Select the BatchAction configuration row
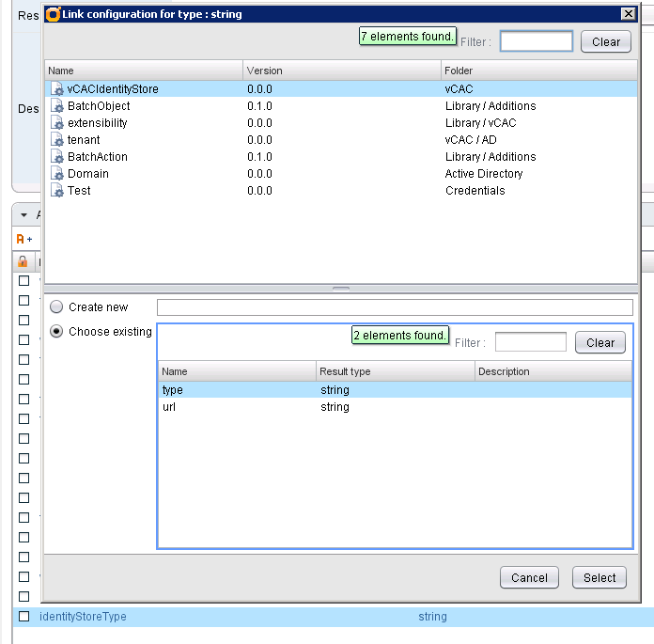The image size is (654, 644). pyautogui.click(x=341, y=156)
